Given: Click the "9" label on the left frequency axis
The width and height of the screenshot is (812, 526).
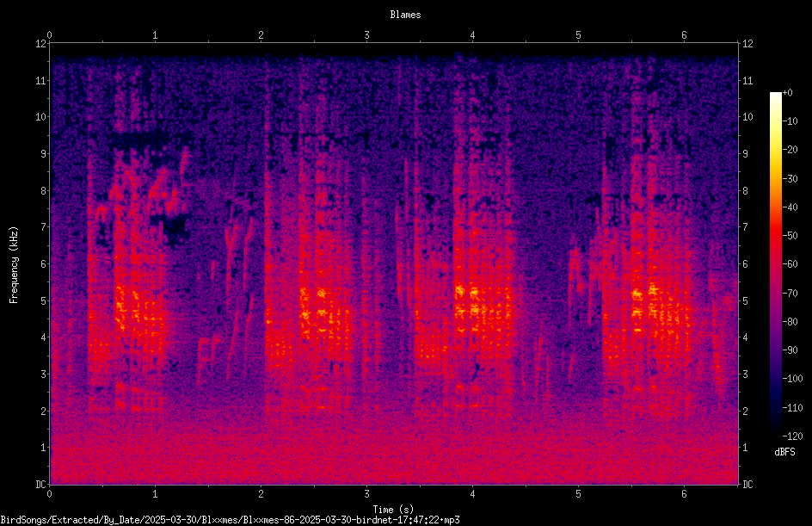Looking at the screenshot, I should pos(43,154).
